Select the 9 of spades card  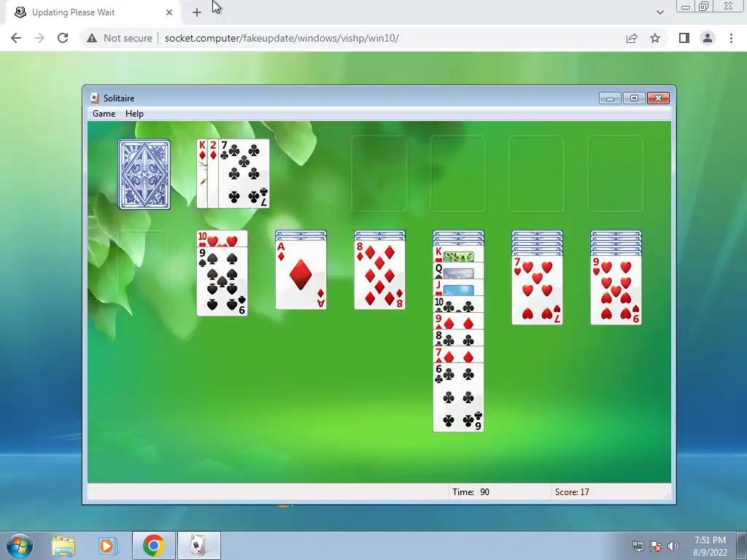coord(222,281)
